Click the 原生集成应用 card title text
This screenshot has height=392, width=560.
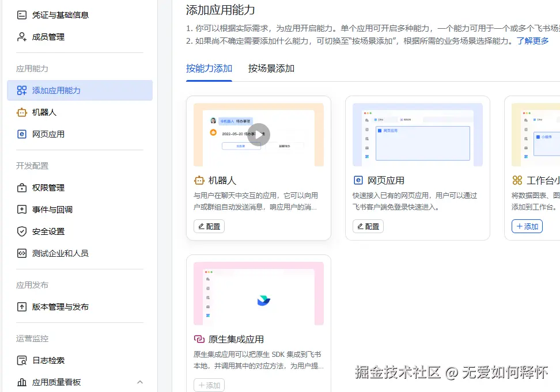pyautogui.click(x=236, y=339)
